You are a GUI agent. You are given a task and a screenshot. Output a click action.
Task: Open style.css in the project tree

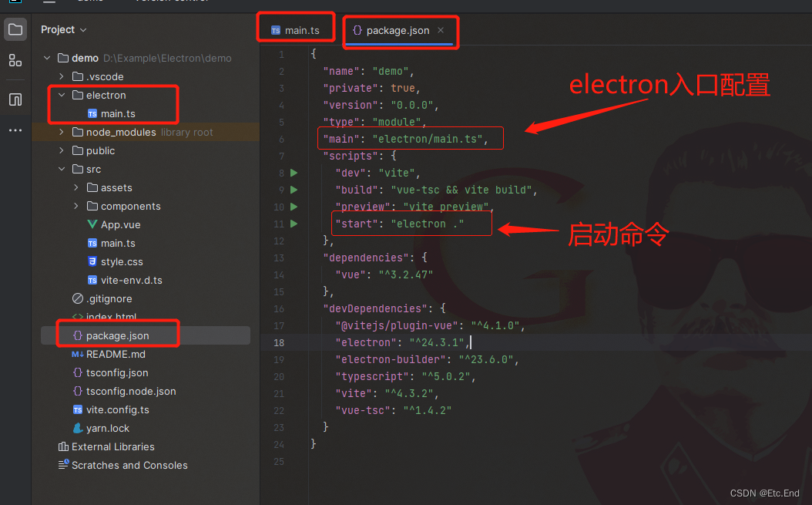coord(122,262)
